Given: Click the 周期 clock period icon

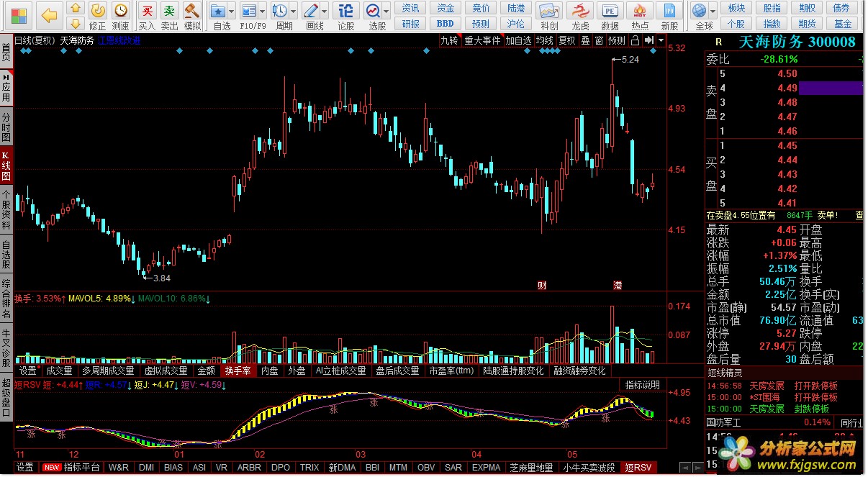Looking at the screenshot, I should [x=279, y=11].
